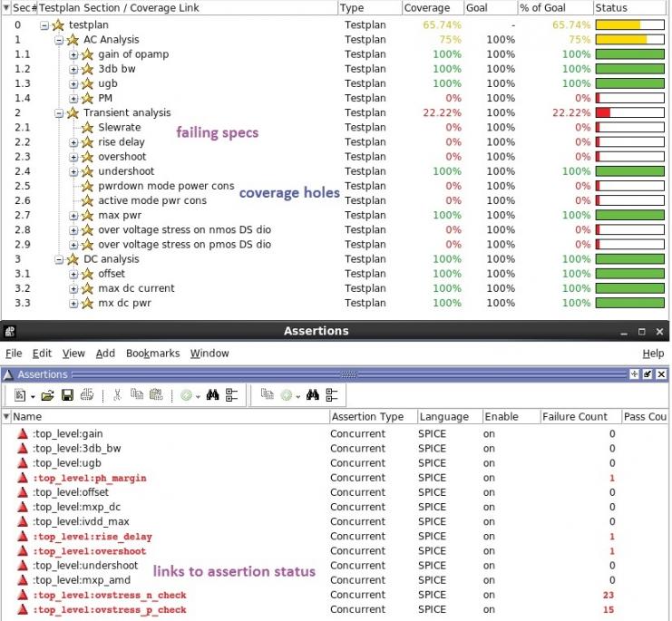This screenshot has width=672, height=621.
Task: Expand the 'gain of opamp' row
Action: 73,54
